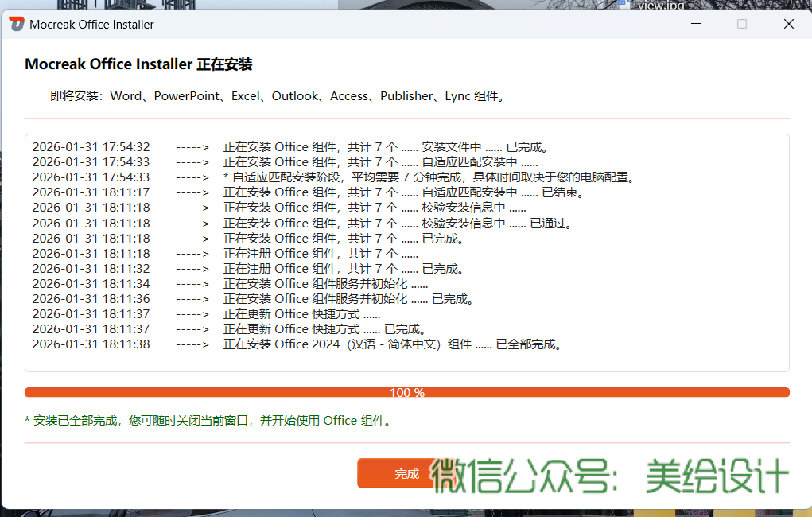This screenshot has width=812, height=517.
Task: Click the 'Mocreak Office Installer 正在安装' heading
Action: (138, 64)
